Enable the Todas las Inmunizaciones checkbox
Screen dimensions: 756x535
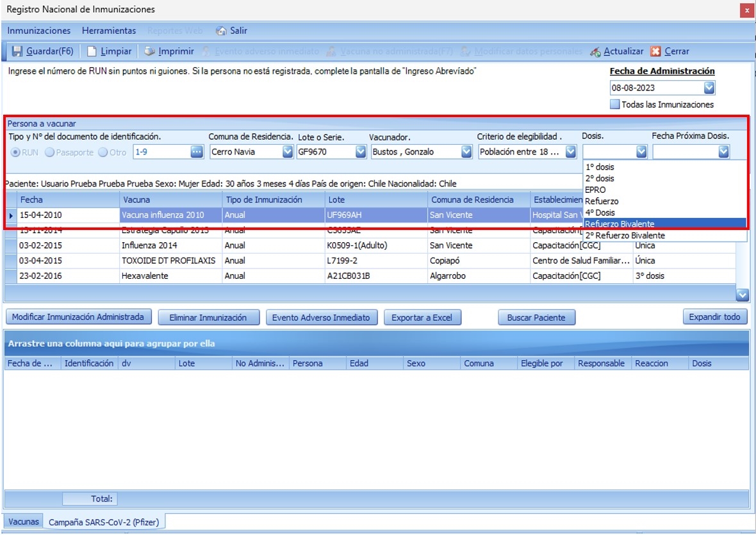pyautogui.click(x=615, y=104)
